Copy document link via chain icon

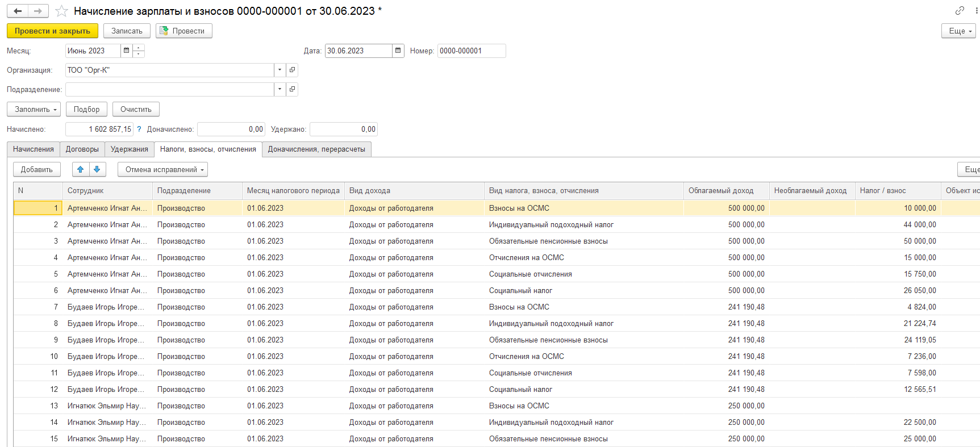click(x=960, y=11)
